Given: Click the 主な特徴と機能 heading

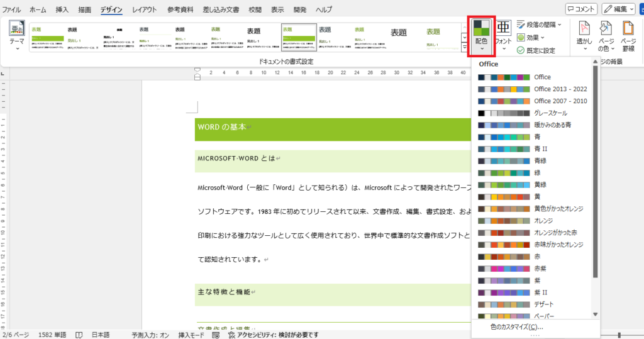Looking at the screenshot, I should pos(224,292).
